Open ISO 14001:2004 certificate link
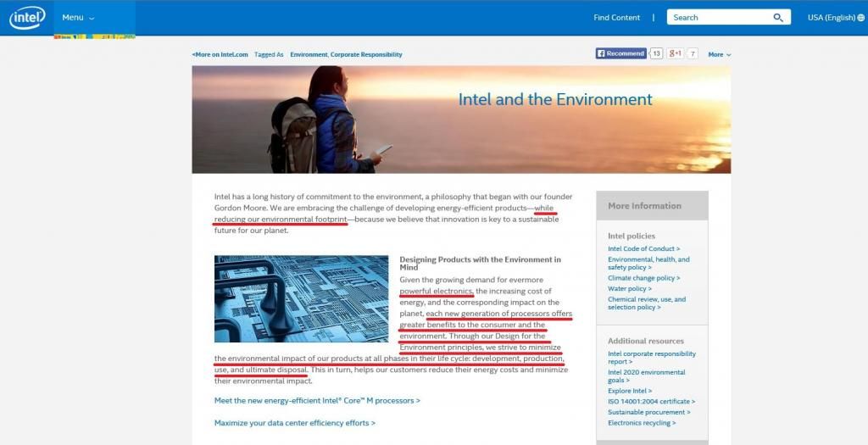868x445 pixels. point(652,402)
